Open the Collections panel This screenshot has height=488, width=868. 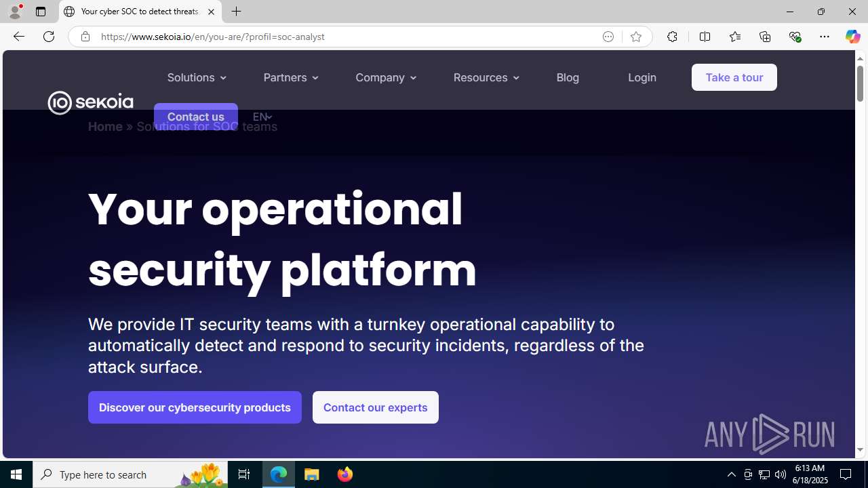click(765, 37)
